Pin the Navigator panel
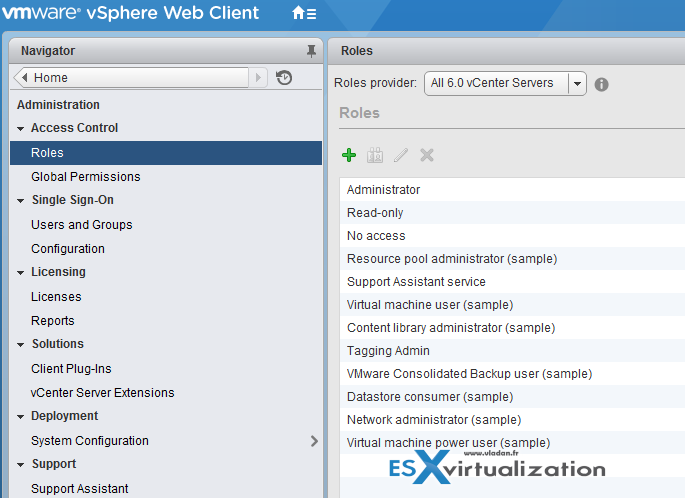The width and height of the screenshot is (685, 498). 311,51
